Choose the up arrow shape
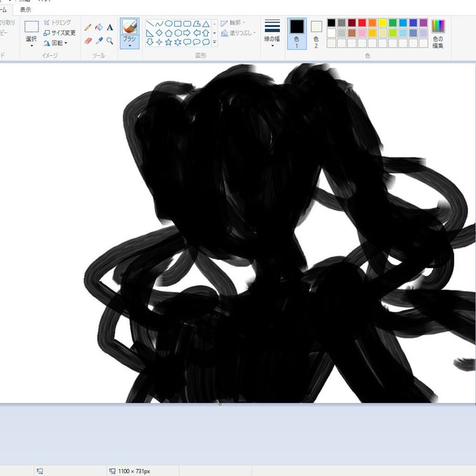The width and height of the screenshot is (476, 476). pos(206,33)
